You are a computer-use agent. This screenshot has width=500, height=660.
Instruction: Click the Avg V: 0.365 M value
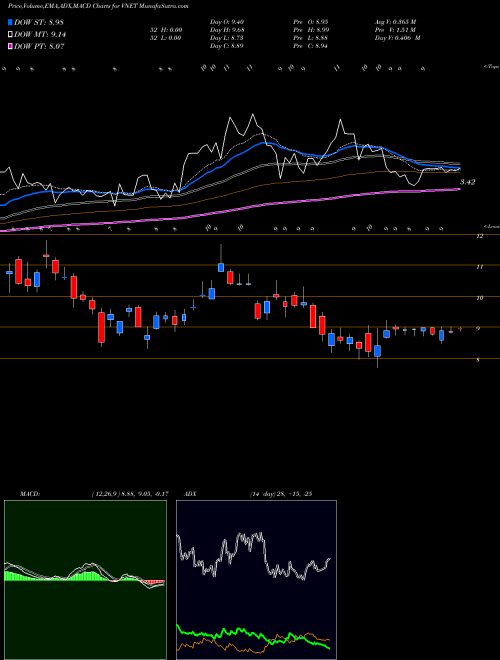coord(396,22)
